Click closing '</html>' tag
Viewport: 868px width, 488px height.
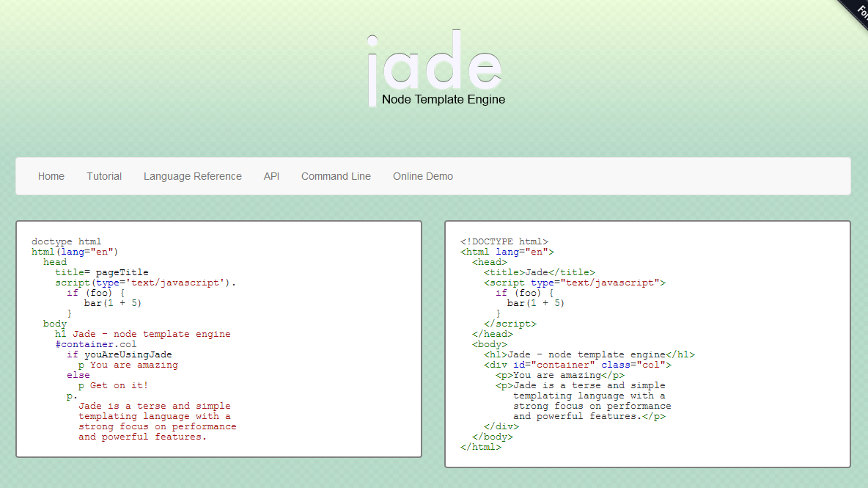click(480, 447)
